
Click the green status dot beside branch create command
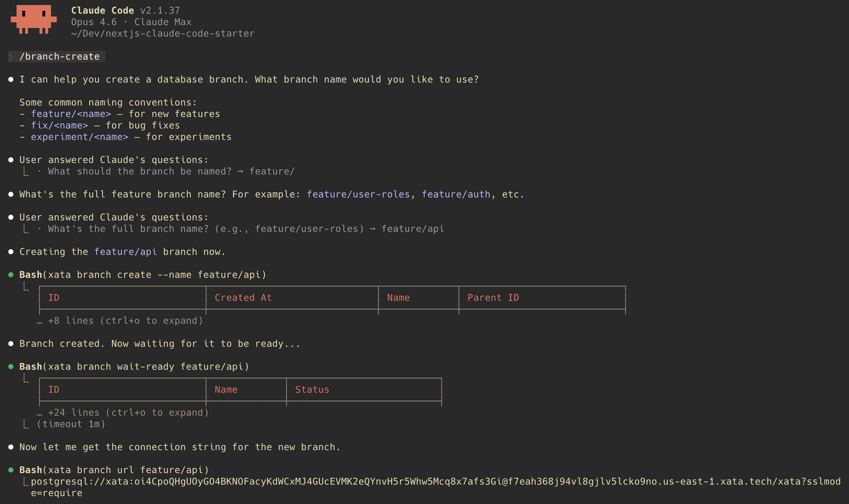(x=11, y=275)
